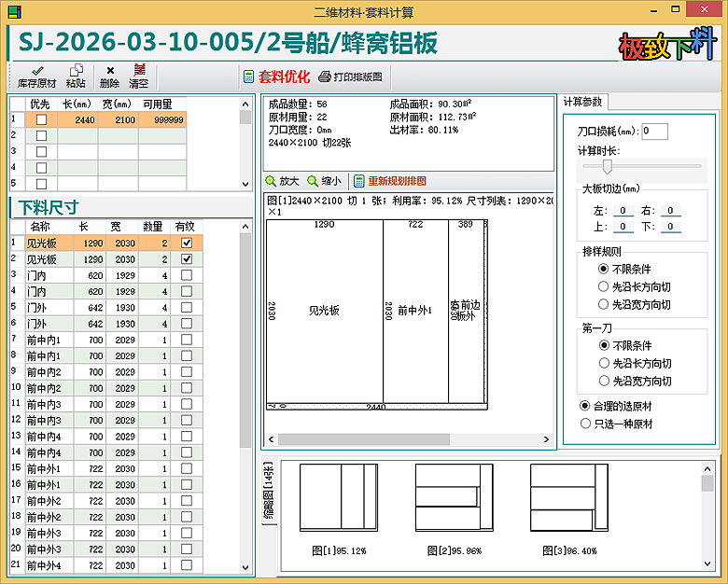The width and height of the screenshot is (728, 584).
Task: Click down arrow of 下料尺寸 list scrollbar
Action: 245,567
